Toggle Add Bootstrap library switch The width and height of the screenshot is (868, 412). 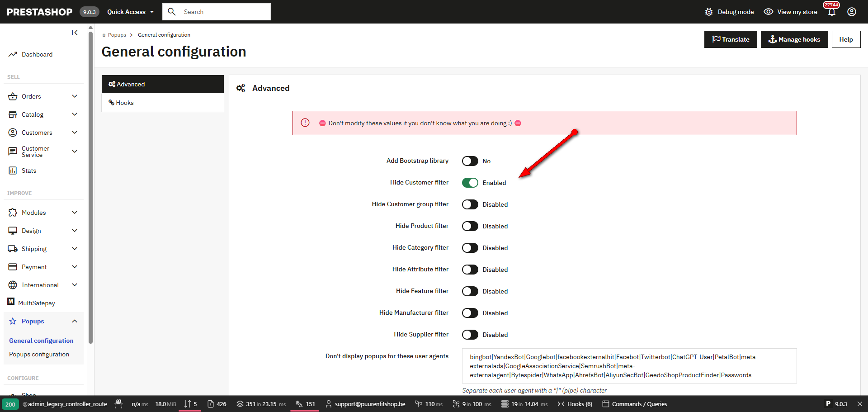tap(470, 161)
